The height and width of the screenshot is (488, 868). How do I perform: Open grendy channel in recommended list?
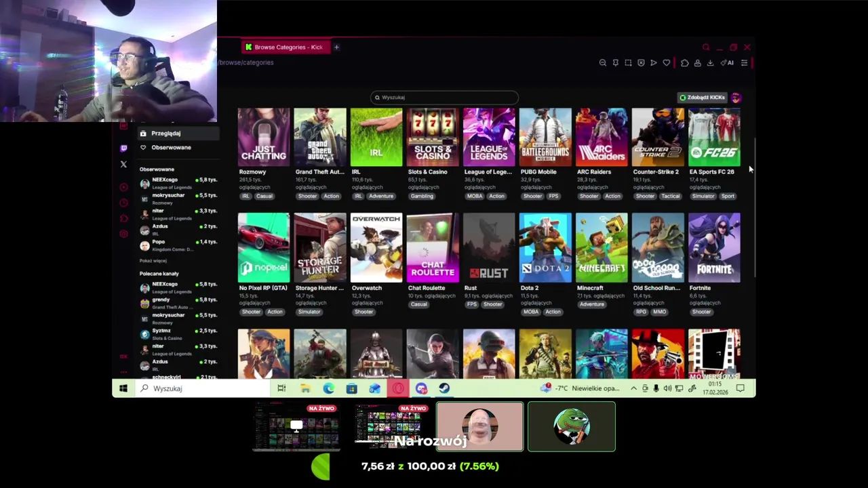[x=178, y=303]
